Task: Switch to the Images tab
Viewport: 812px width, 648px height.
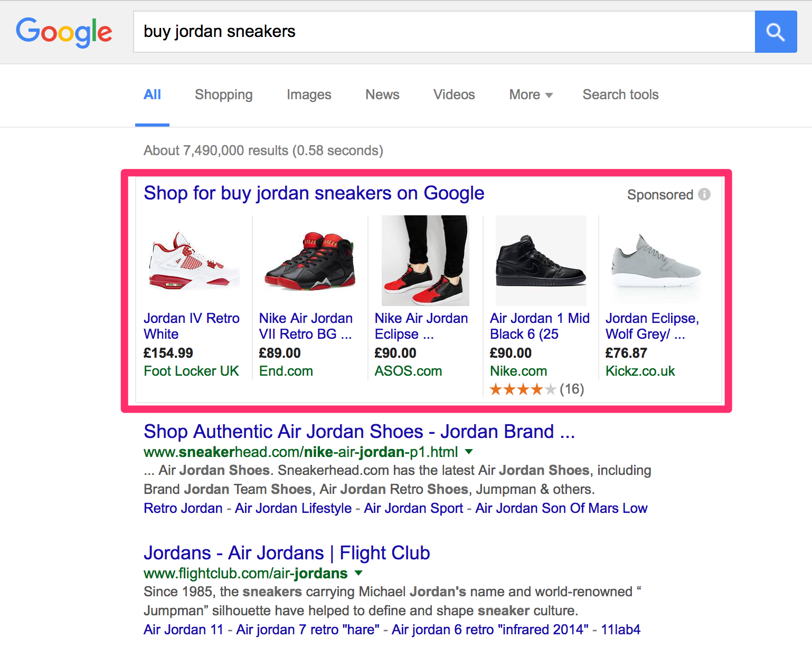Action: (309, 95)
